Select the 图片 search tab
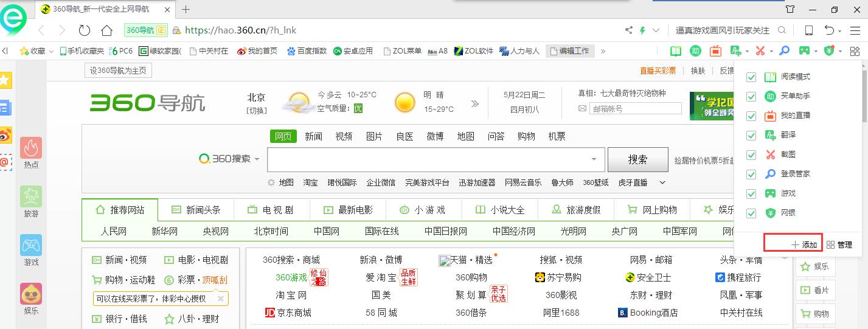 pyautogui.click(x=375, y=136)
